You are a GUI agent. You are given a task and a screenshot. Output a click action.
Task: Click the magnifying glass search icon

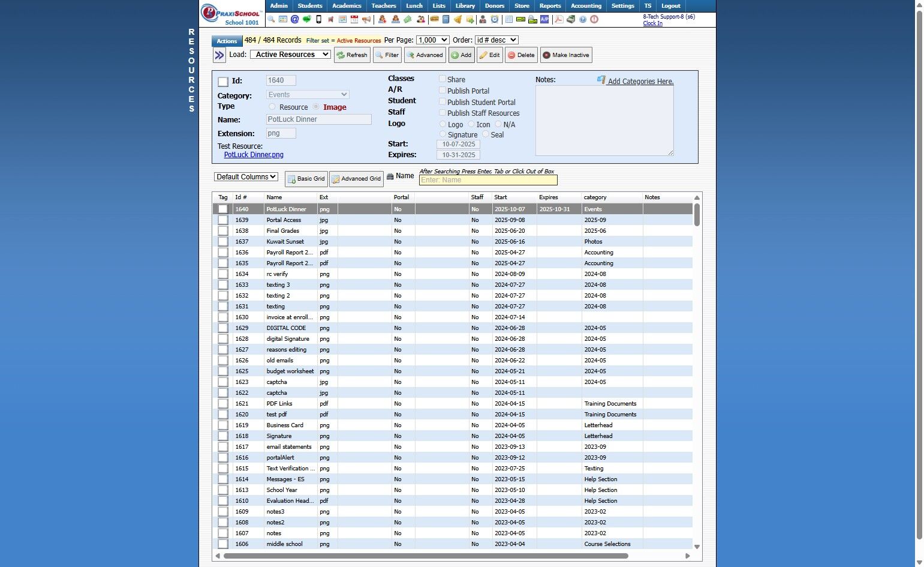(271, 19)
